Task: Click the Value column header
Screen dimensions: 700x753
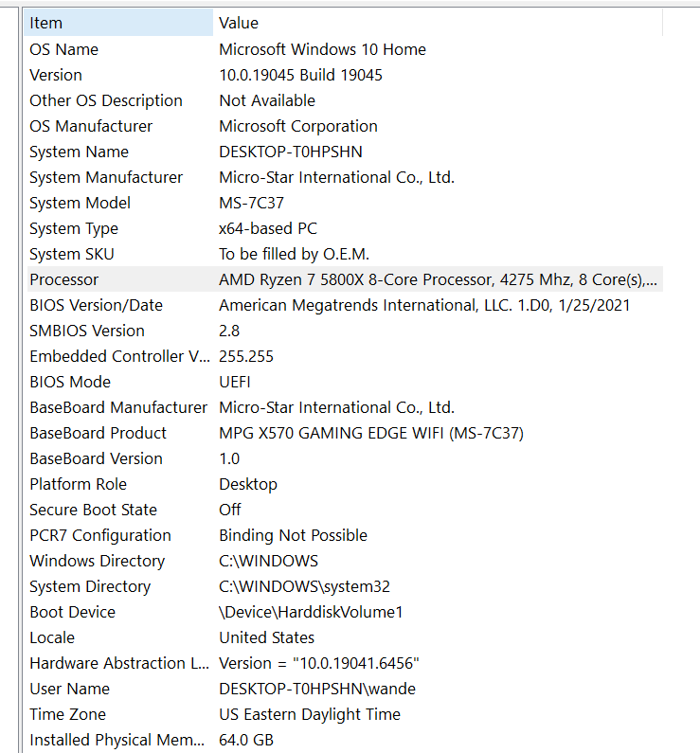Action: point(438,23)
